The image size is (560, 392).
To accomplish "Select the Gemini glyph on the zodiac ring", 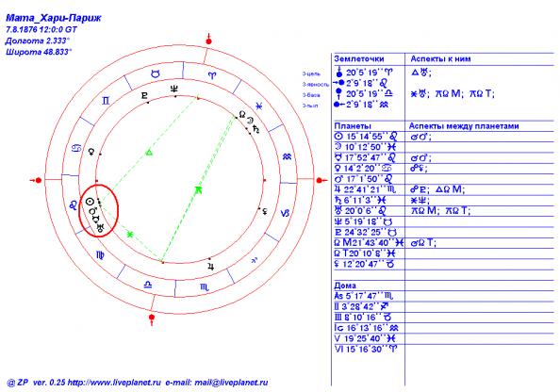I will [x=106, y=101].
